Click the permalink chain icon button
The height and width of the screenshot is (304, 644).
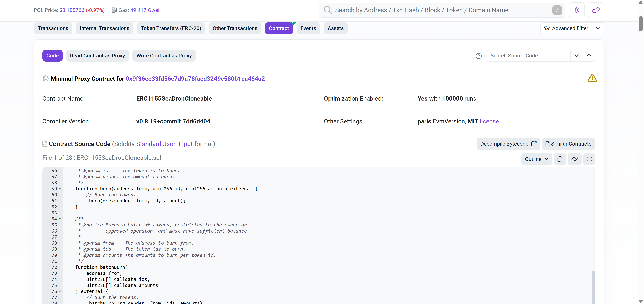[574, 159]
